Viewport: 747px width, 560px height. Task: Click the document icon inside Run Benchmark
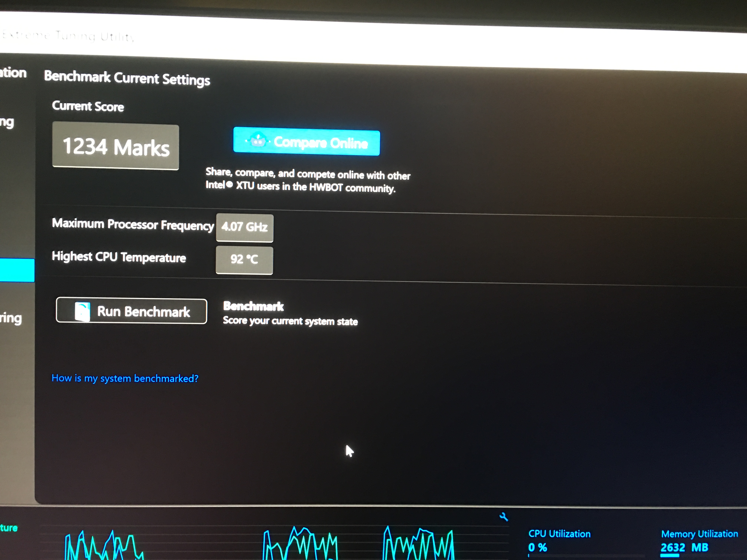(82, 311)
